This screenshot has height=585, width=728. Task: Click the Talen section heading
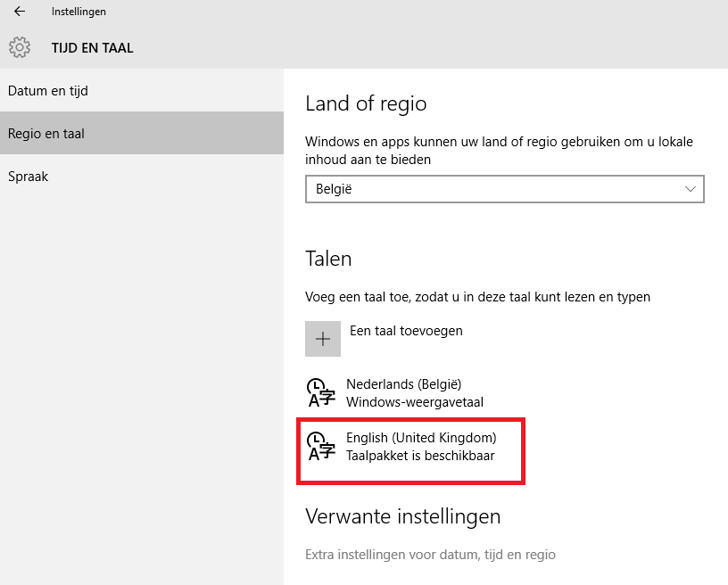[x=328, y=259]
